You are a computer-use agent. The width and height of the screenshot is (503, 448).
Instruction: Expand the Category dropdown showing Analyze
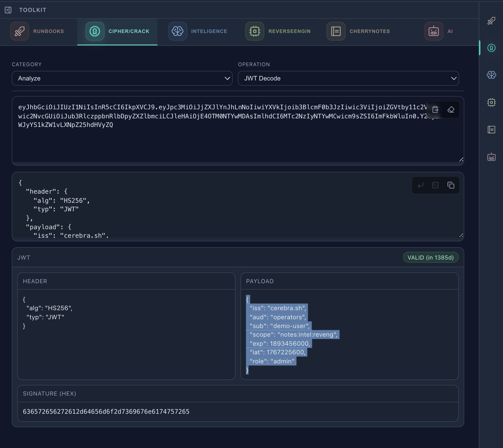click(122, 78)
